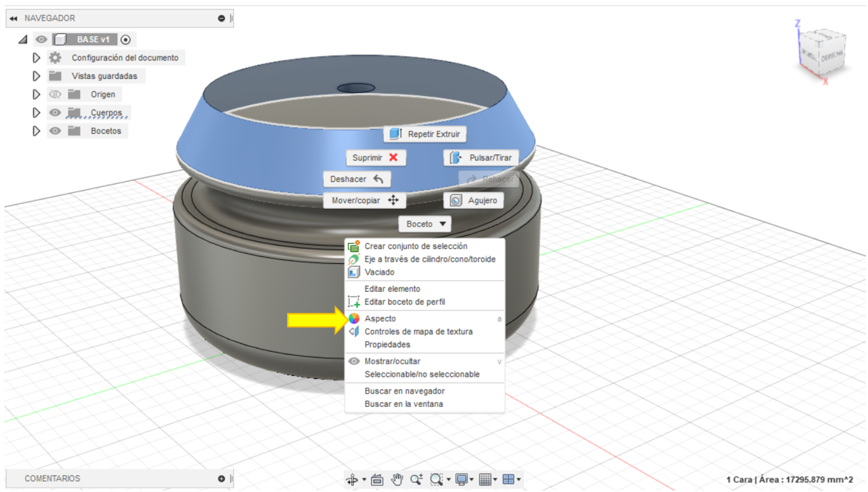Select the Zoom magnifier tool
868x492 pixels.
click(x=417, y=479)
